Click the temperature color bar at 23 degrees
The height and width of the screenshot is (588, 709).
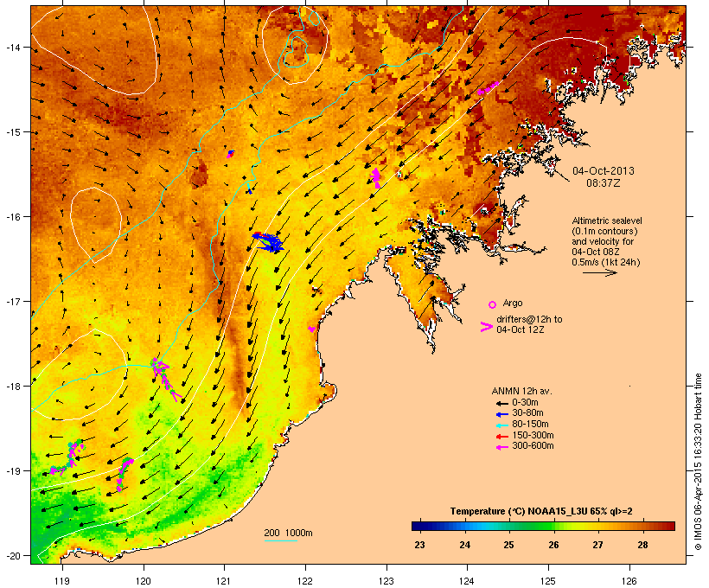point(419,526)
